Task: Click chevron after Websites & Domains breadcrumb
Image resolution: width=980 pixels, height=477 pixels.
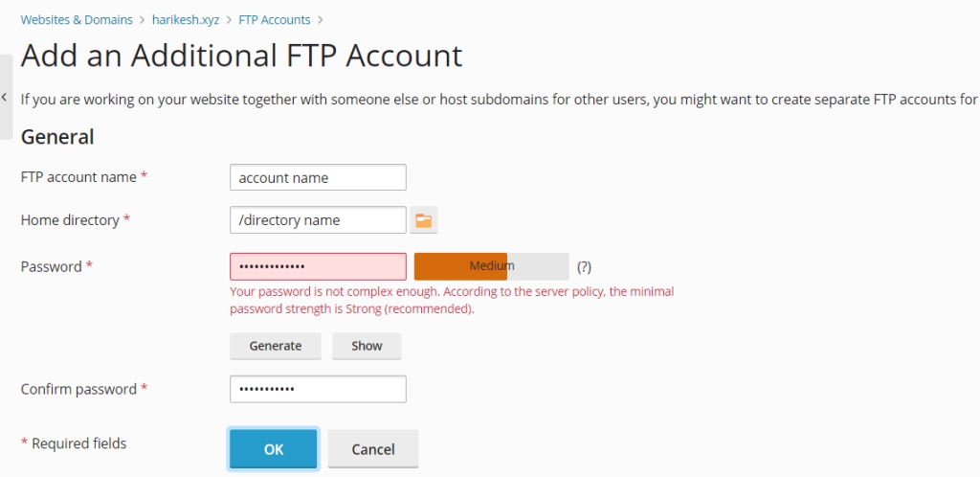Action: click(142, 19)
